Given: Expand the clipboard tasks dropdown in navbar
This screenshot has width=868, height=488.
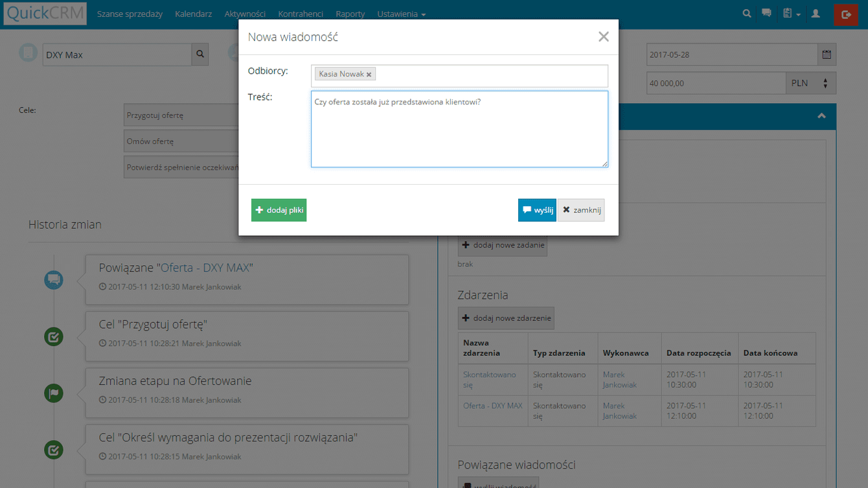Looking at the screenshot, I should coord(791,14).
